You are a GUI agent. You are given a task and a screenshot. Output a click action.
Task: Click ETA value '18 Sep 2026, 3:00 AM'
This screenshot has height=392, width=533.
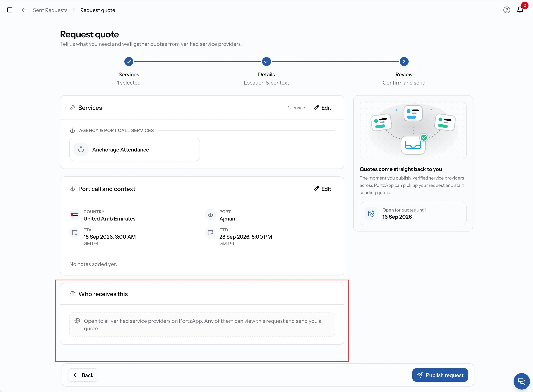click(x=109, y=237)
